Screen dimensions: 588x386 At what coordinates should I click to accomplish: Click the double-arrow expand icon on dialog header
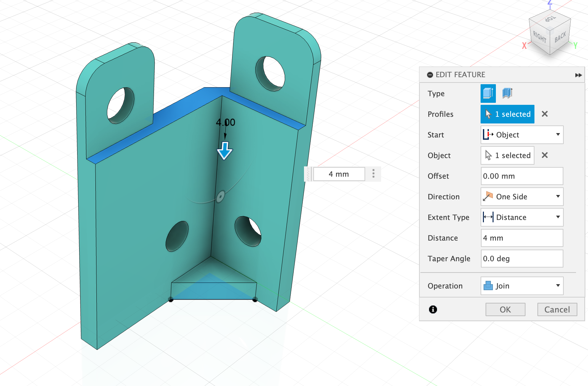(578, 75)
